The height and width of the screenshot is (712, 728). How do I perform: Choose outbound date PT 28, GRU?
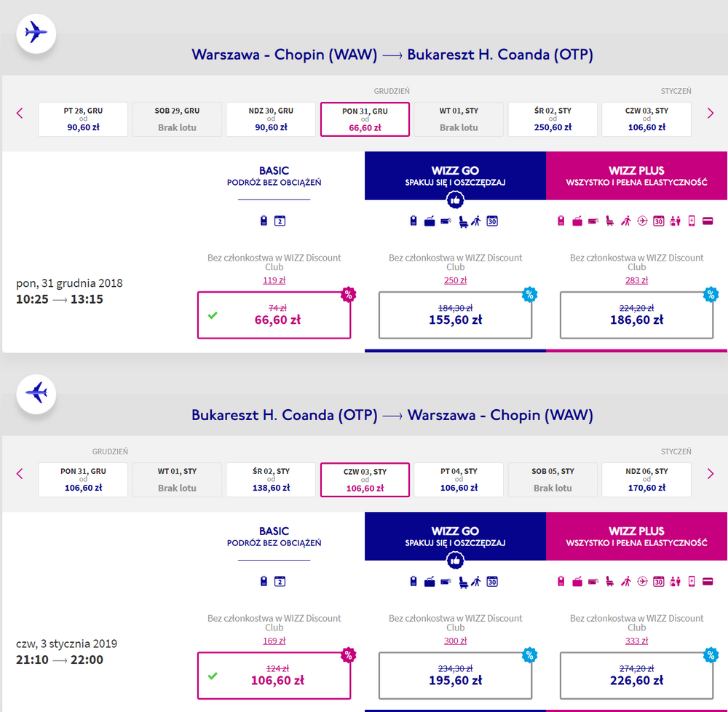pyautogui.click(x=83, y=119)
